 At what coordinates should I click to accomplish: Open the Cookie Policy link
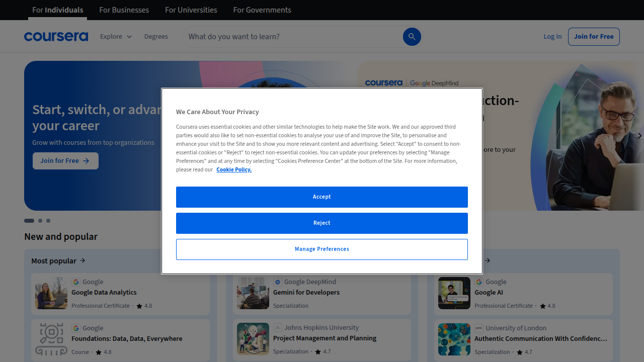pos(234,169)
